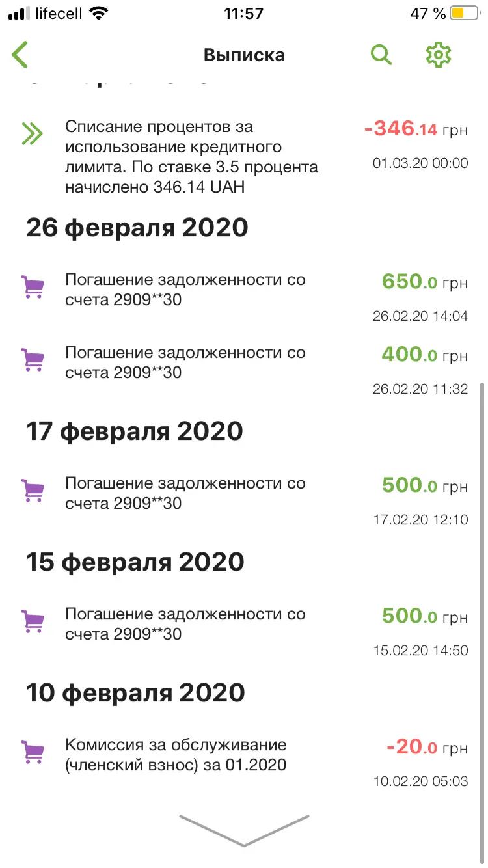Tap cart icon for 650.0 грн repayment

pos(33,287)
